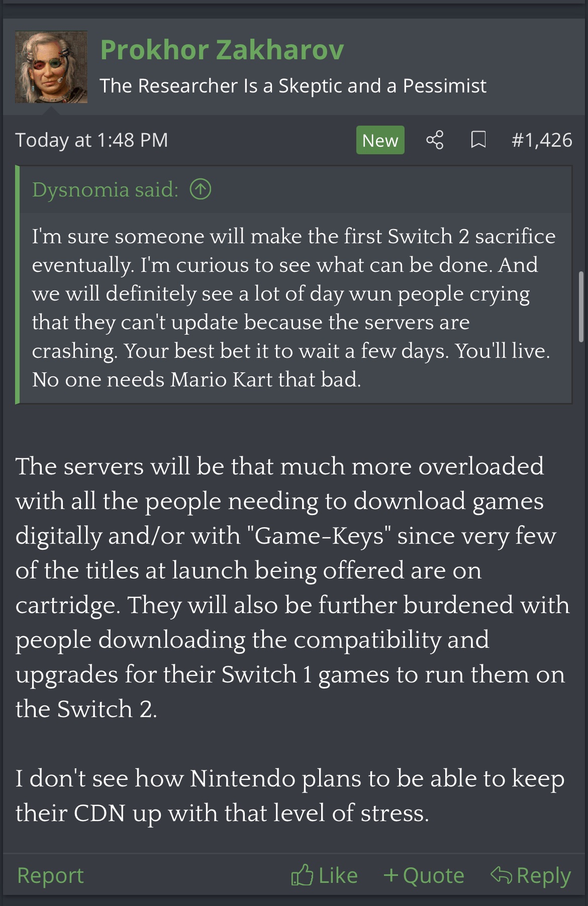Report this post
Screen dimensions: 588x906
tap(50, 875)
